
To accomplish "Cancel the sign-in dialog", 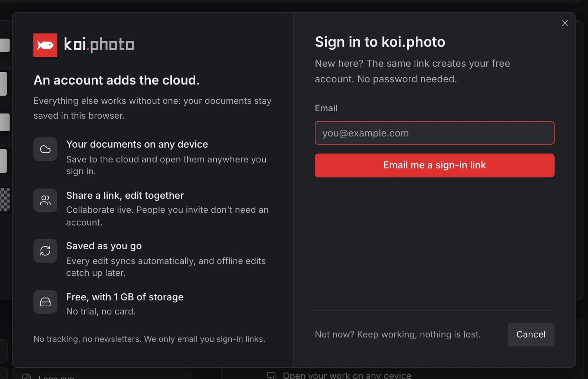I will tap(531, 334).
